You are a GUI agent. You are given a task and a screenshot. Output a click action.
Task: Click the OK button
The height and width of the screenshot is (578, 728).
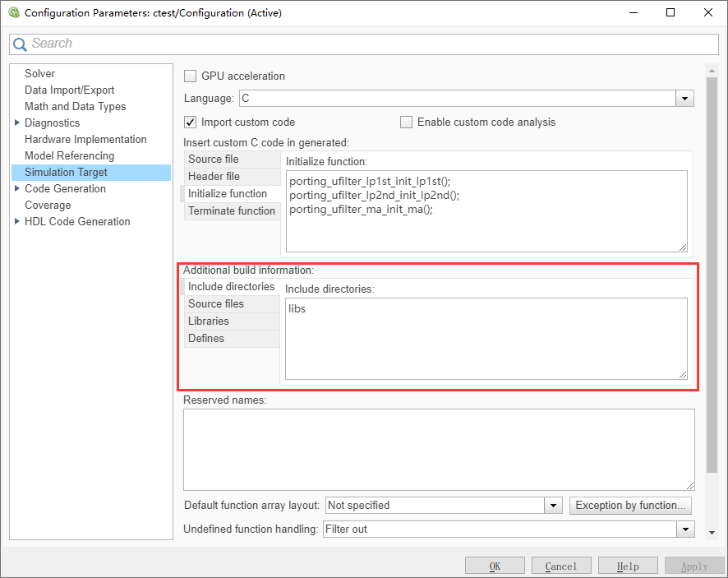tap(495, 566)
